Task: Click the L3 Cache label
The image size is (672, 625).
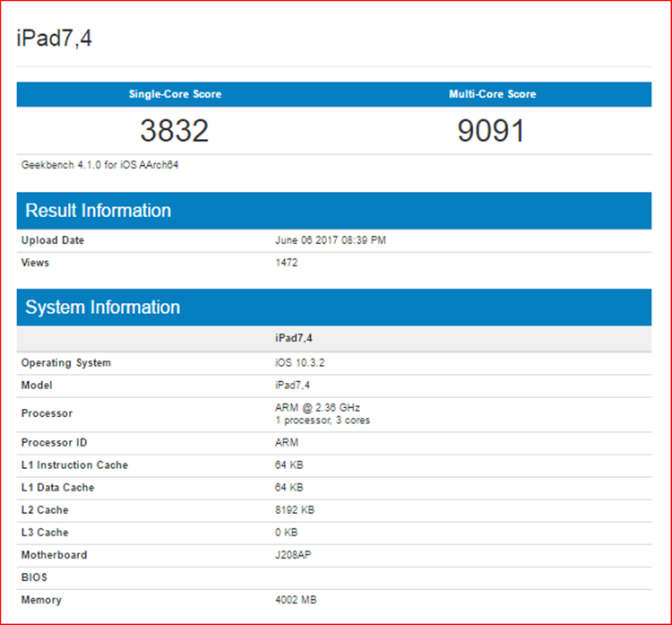Action: point(45,533)
